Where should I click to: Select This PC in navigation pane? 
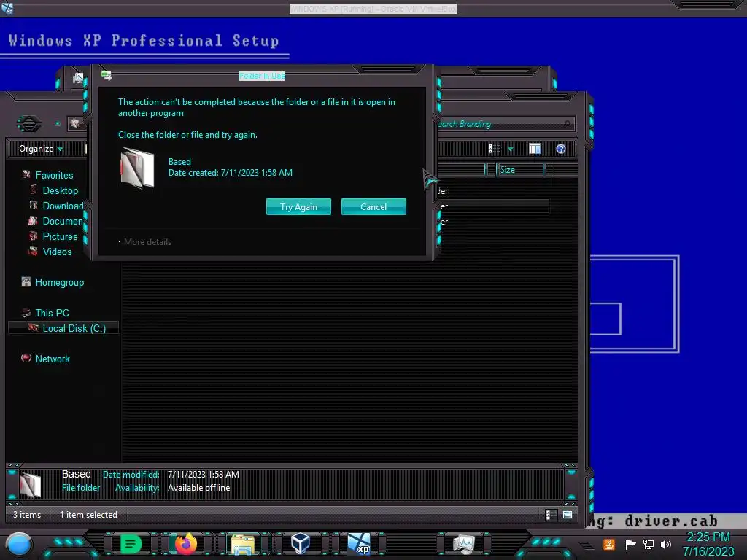[x=52, y=313]
